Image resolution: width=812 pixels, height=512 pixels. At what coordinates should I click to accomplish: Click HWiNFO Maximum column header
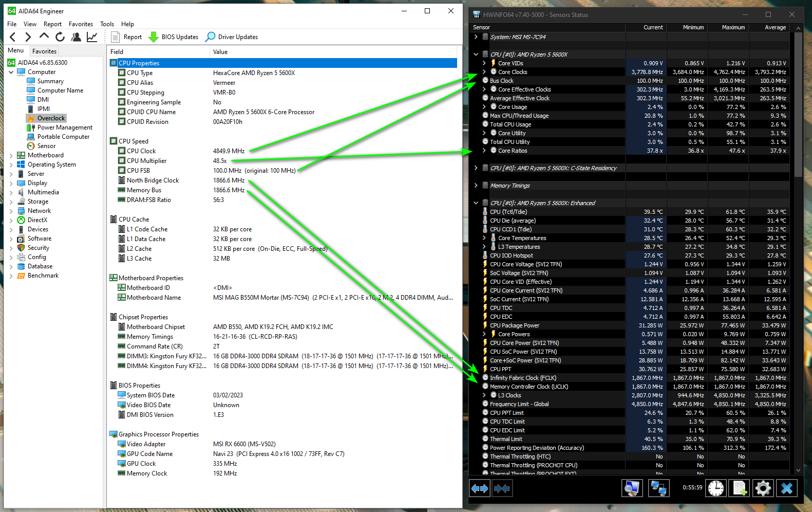coord(728,27)
